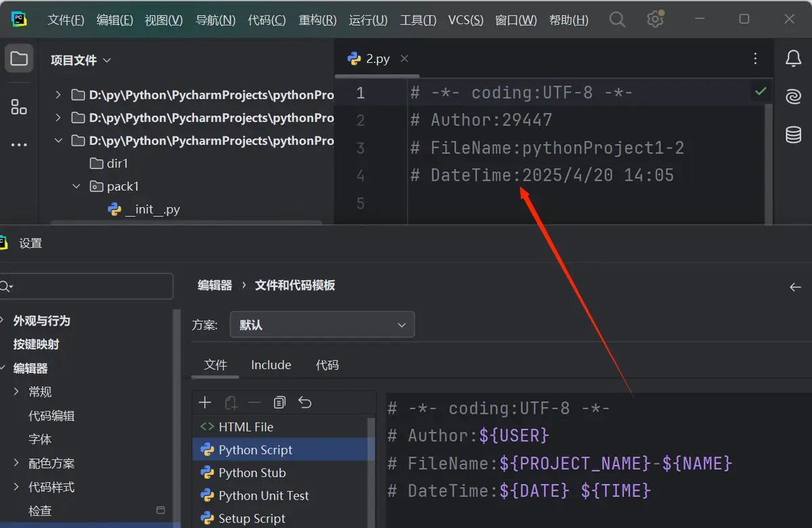812x528 pixels.
Task: Collapse the pack1 package in project tree
Action: pyautogui.click(x=76, y=186)
